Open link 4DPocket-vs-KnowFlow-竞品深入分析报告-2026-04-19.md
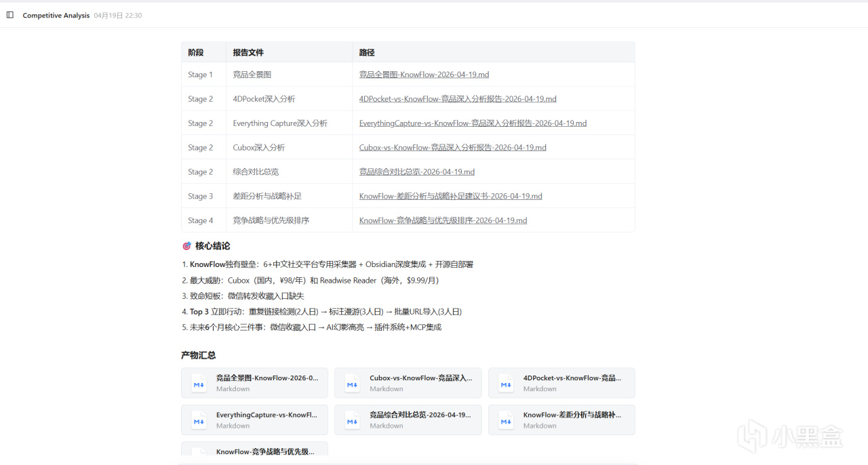The height and width of the screenshot is (465, 868). tap(458, 99)
